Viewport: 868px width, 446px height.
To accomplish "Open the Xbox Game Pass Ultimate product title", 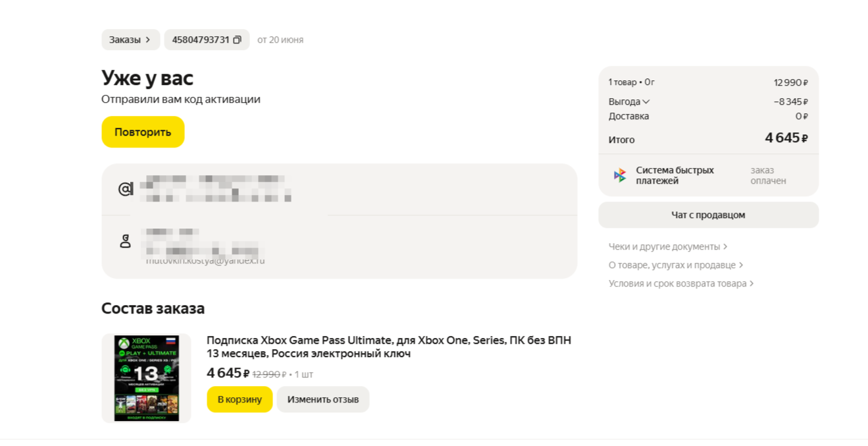I will click(389, 347).
